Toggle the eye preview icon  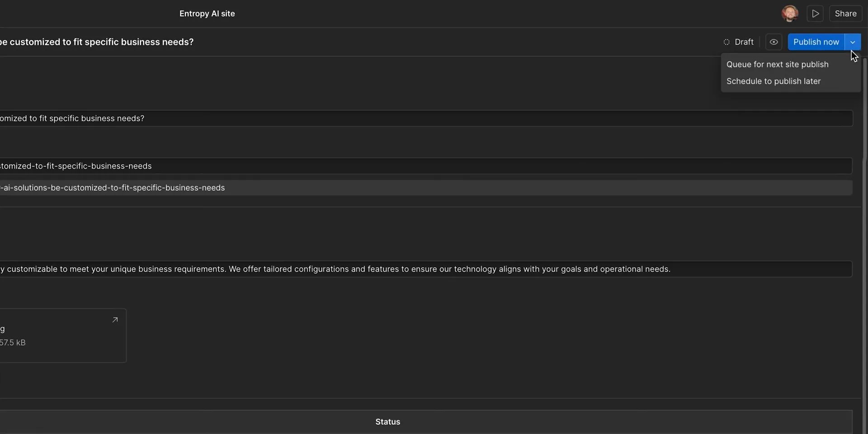click(x=774, y=42)
